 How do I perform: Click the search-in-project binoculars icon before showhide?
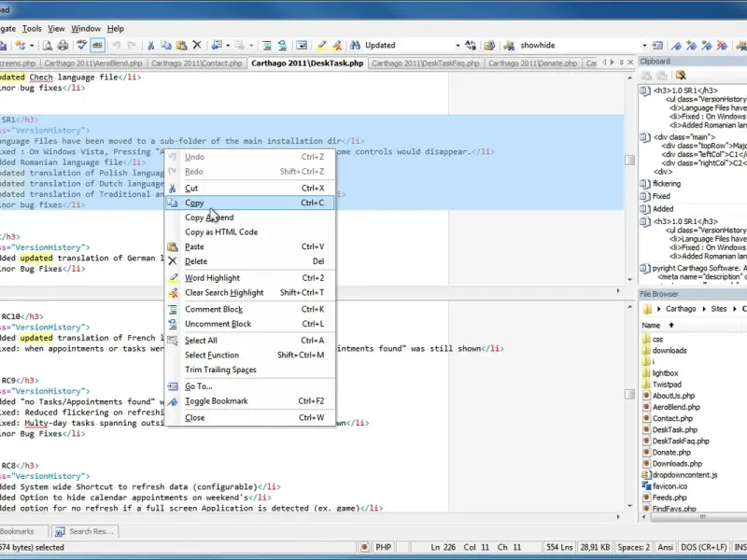[509, 45]
